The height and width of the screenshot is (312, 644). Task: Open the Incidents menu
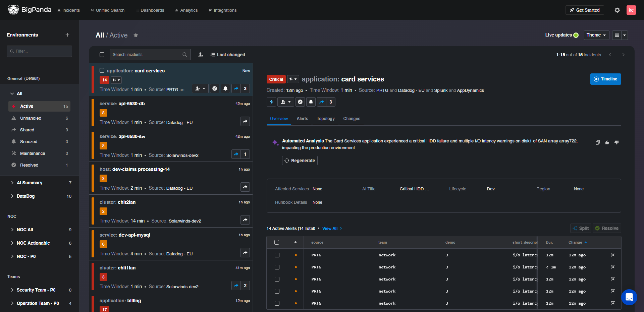click(68, 10)
